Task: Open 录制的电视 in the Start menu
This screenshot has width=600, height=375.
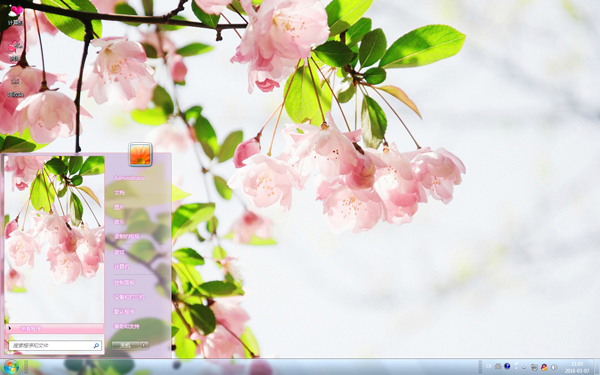Action: [x=127, y=236]
